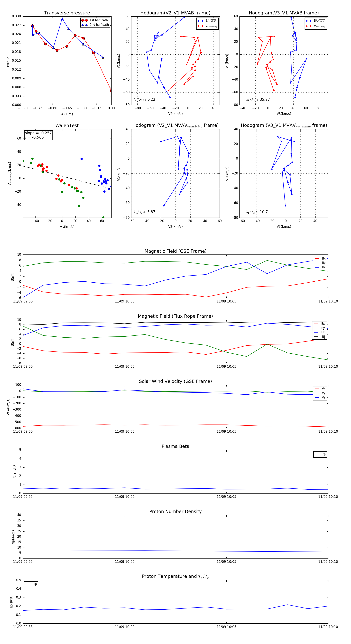Click the 11/09 10:05 tick on Plasma Beta axis

pyautogui.click(x=226, y=497)
